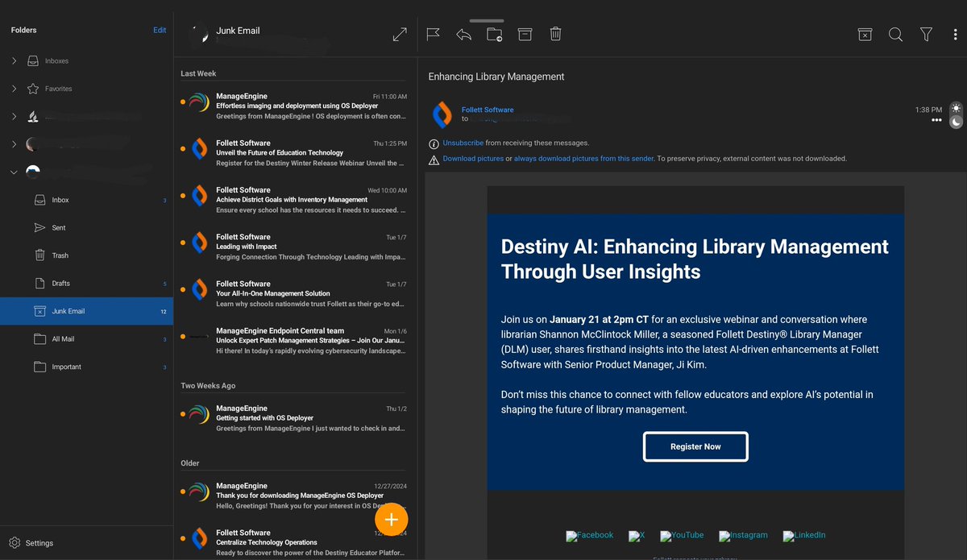The image size is (967, 560).
Task: Click always download pictures from this sender
Action: [x=584, y=159]
